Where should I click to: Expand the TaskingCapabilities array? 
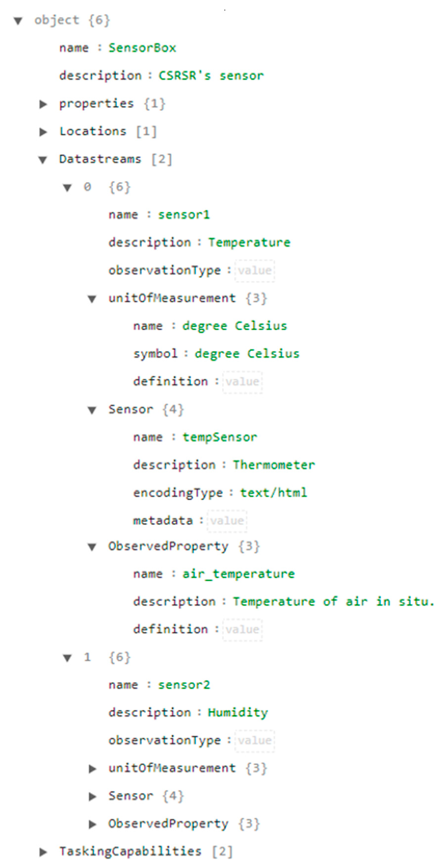[43, 852]
